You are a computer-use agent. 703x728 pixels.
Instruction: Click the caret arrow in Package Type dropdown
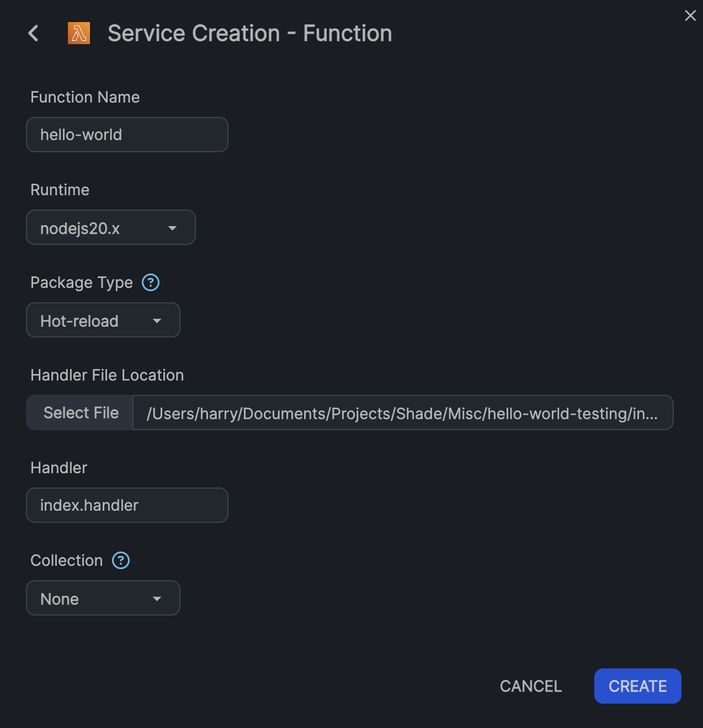point(157,321)
